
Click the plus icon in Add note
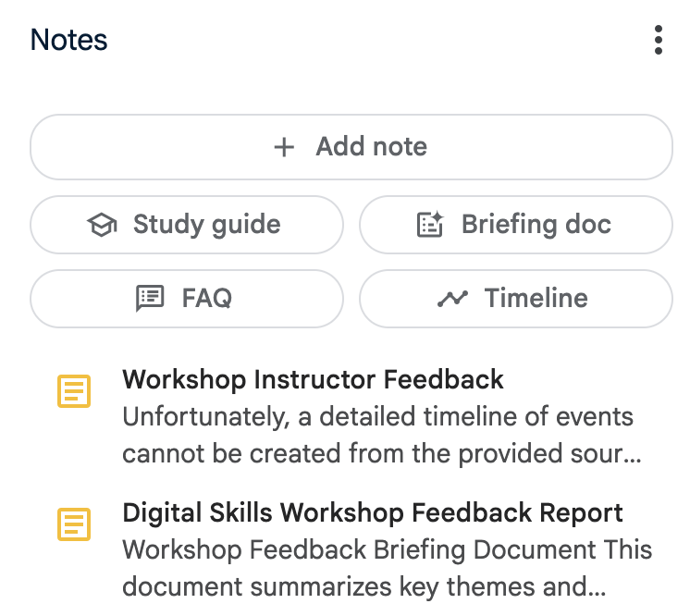point(284,147)
